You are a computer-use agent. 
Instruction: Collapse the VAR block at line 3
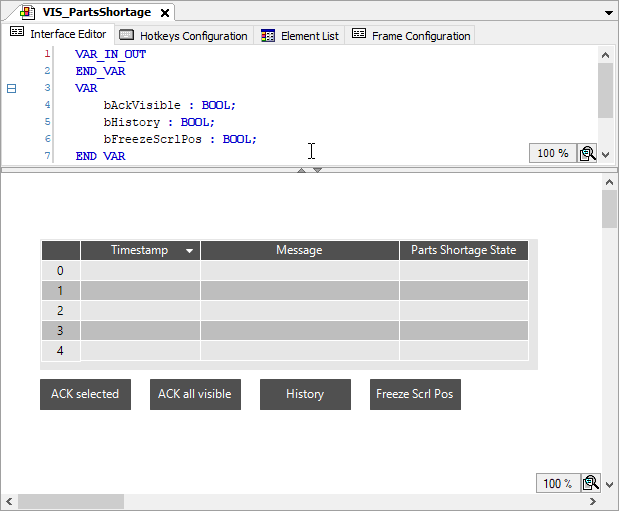tap(11, 88)
